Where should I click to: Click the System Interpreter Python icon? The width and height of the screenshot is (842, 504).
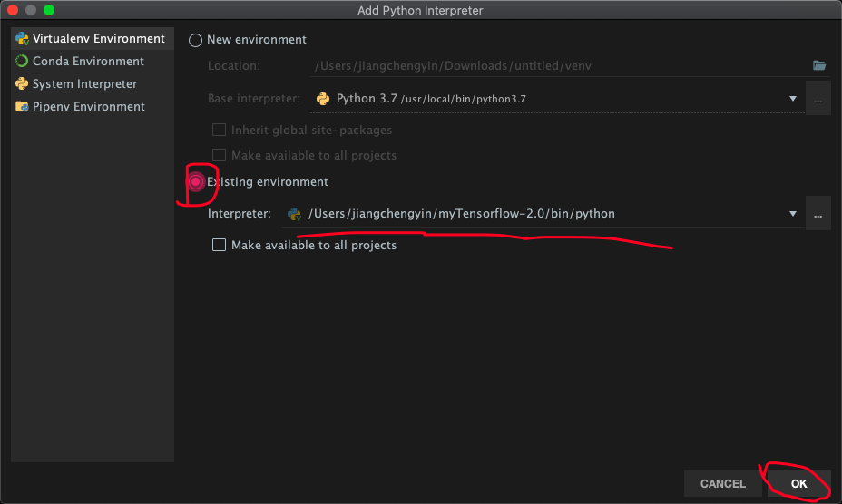(22, 84)
